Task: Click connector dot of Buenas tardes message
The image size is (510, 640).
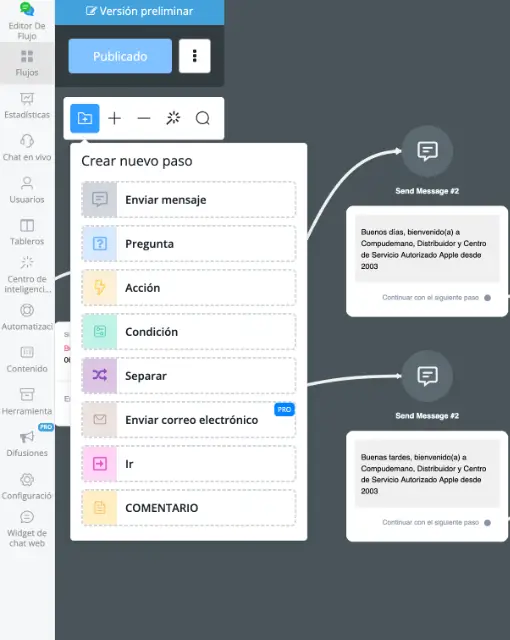Action: coord(487,523)
